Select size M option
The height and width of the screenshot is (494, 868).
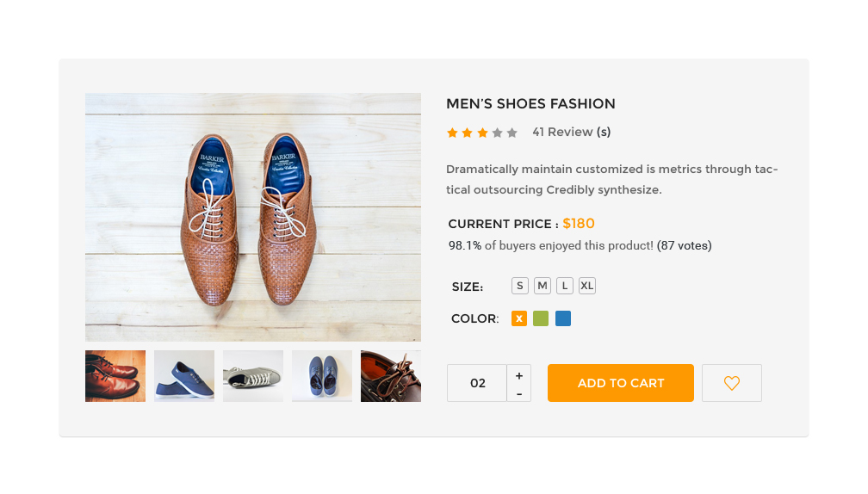[x=542, y=286]
